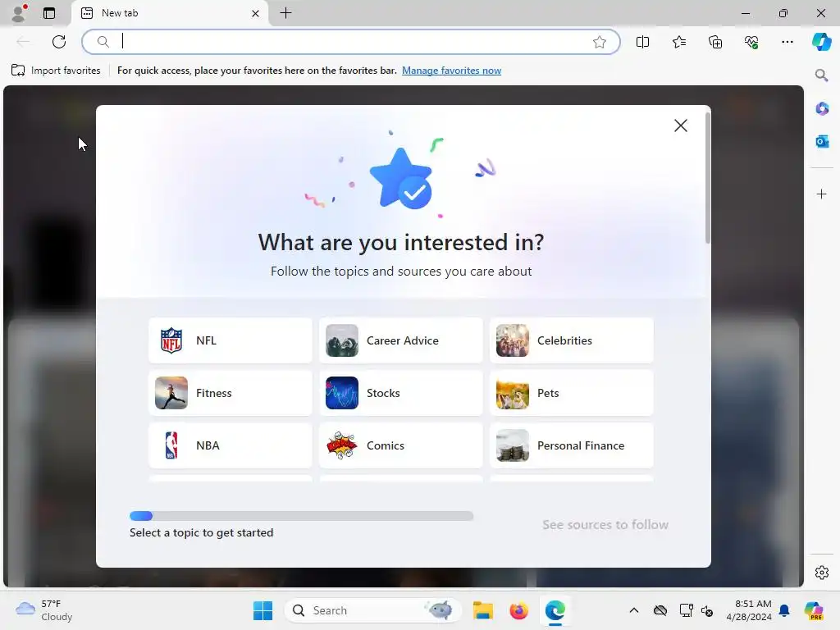This screenshot has height=630, width=840.
Task: Open Browser essentials heart icon
Action: click(x=751, y=42)
